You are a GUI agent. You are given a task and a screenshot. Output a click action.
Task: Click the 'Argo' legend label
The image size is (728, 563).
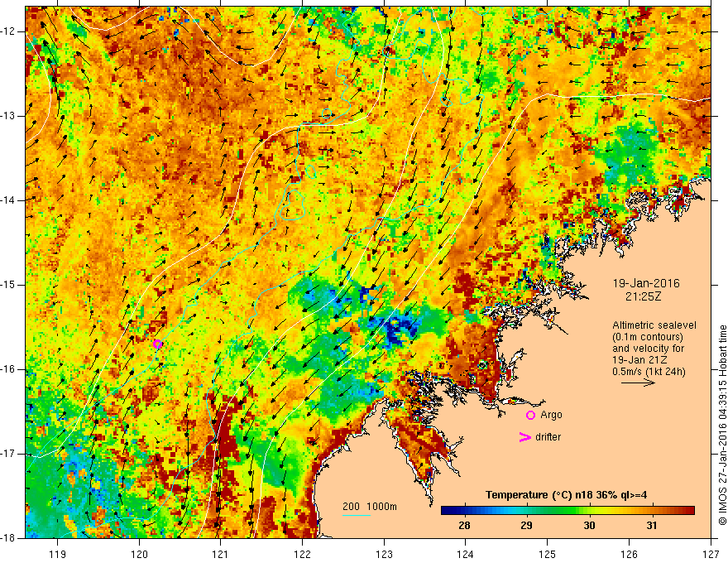[551, 415]
